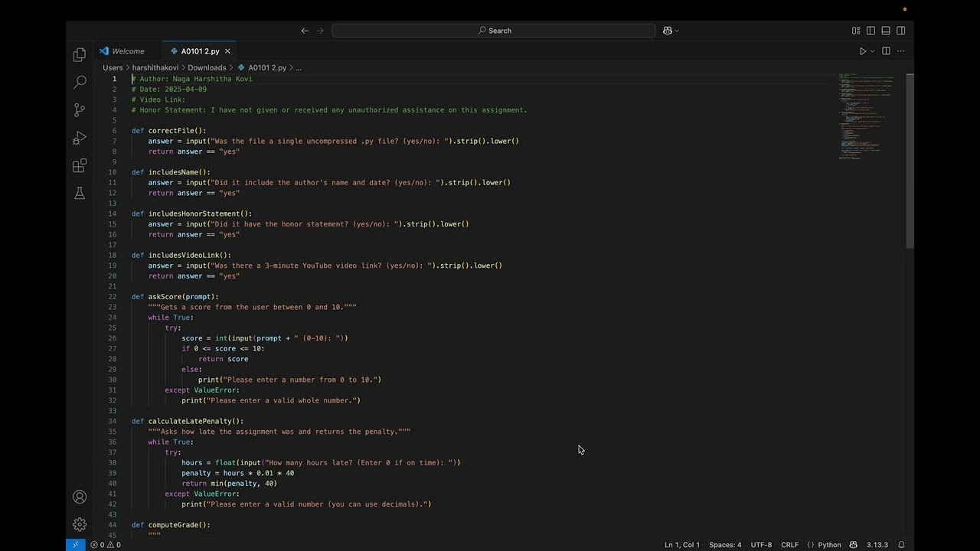Click the A0101 2.py breadcrumb

(266, 67)
